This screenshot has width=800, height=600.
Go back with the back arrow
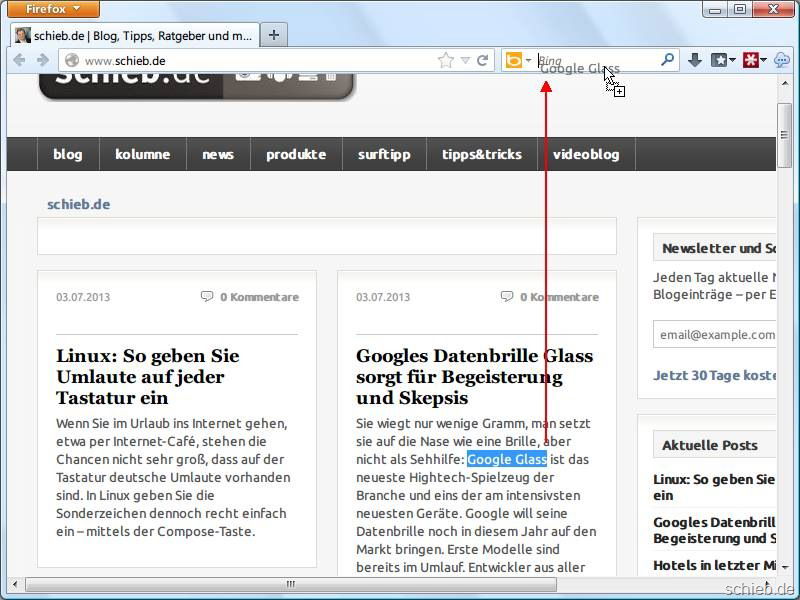[19, 60]
